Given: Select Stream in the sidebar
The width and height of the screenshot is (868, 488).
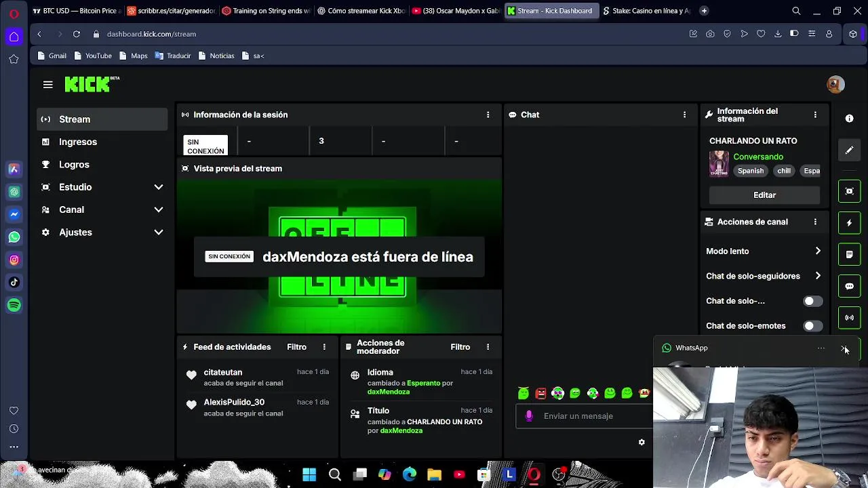Looking at the screenshot, I should [x=102, y=119].
